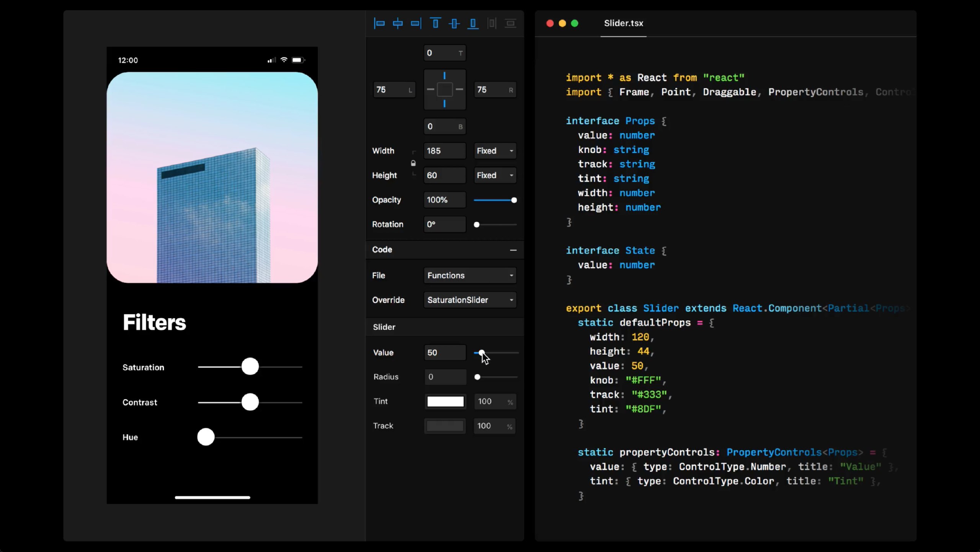The width and height of the screenshot is (980, 552).
Task: Align right edges icon
Action: [416, 23]
